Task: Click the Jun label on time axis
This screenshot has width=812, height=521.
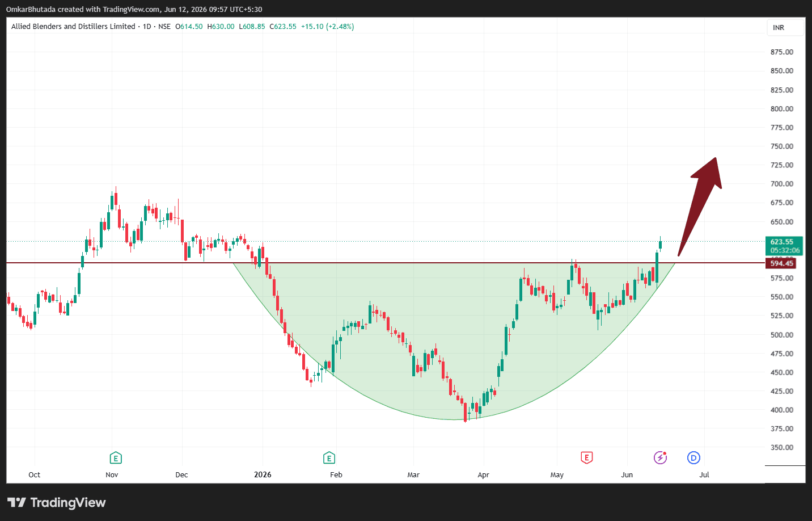Action: 627,474
